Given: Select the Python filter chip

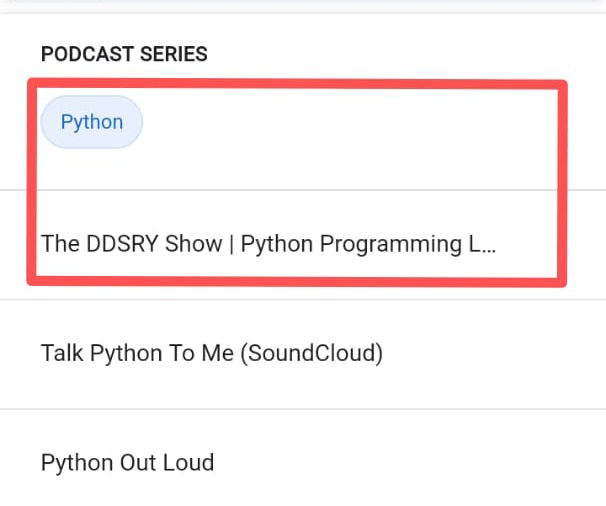Looking at the screenshot, I should pos(92,122).
